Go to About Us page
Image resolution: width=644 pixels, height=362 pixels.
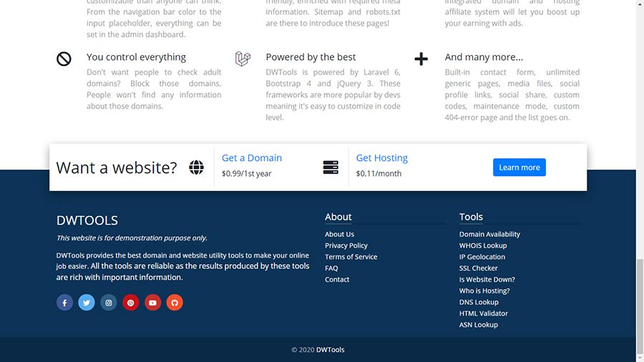pyautogui.click(x=339, y=234)
